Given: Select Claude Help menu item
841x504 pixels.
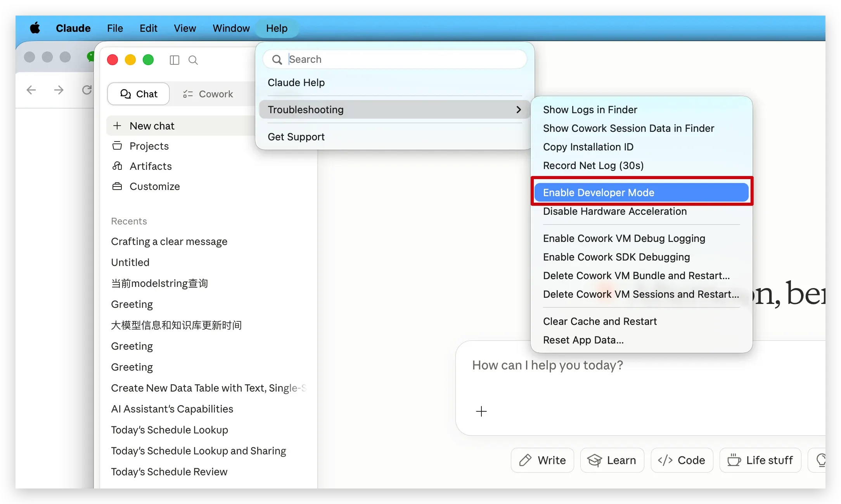Looking at the screenshot, I should click(x=395, y=83).
